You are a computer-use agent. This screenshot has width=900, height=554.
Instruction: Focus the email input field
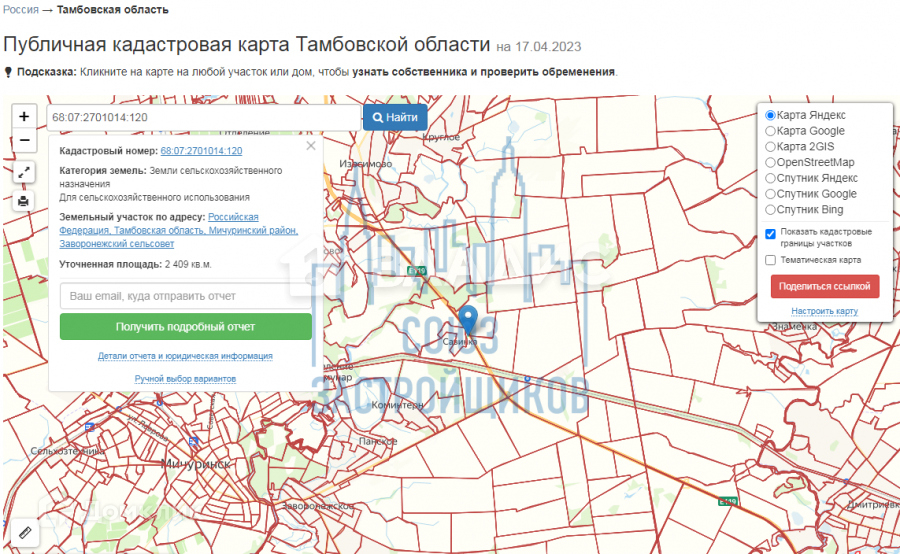click(x=185, y=297)
